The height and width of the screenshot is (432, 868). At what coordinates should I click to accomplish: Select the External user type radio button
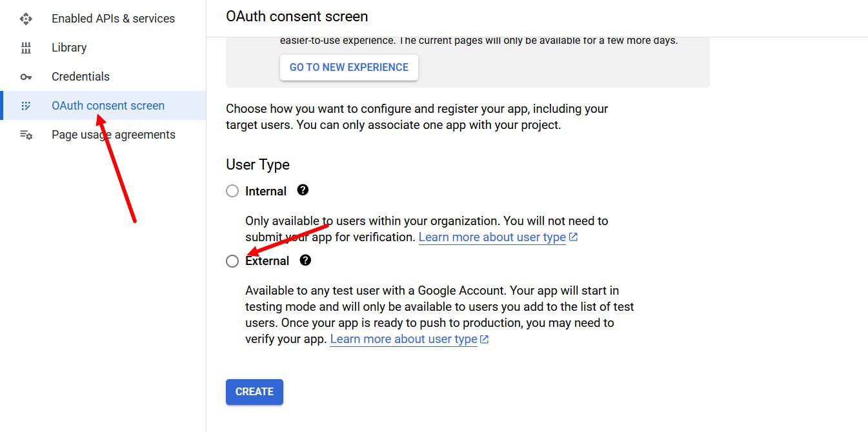click(x=232, y=261)
